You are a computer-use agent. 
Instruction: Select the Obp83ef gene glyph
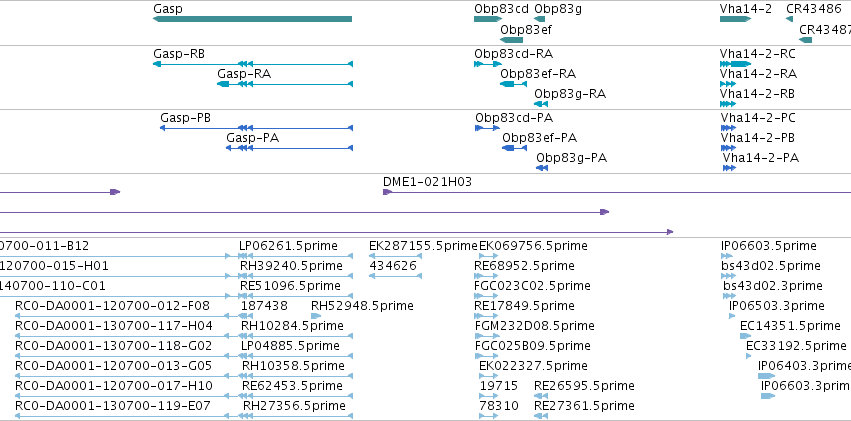(511, 40)
